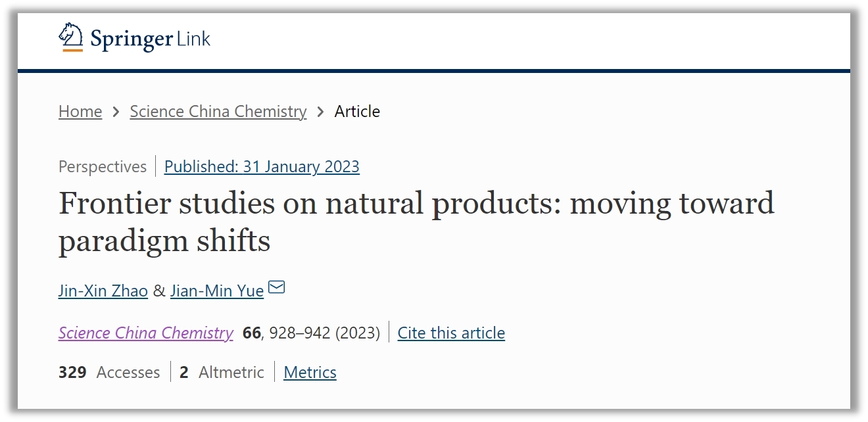
Task: Click the chevron right after Home breadcrumb
Action: pos(116,112)
